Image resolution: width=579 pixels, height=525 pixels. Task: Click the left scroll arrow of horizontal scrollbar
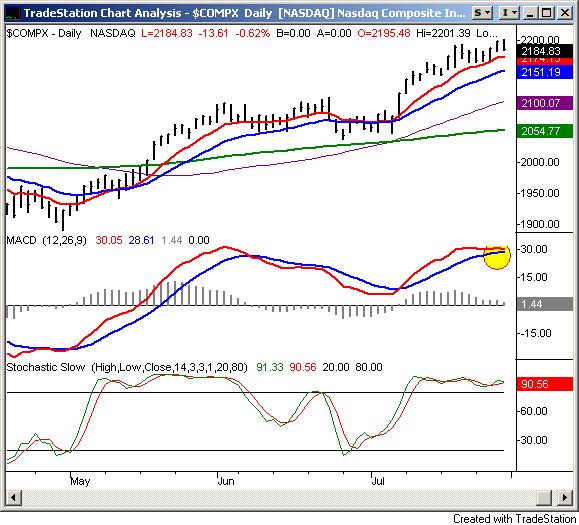pyautogui.click(x=13, y=497)
